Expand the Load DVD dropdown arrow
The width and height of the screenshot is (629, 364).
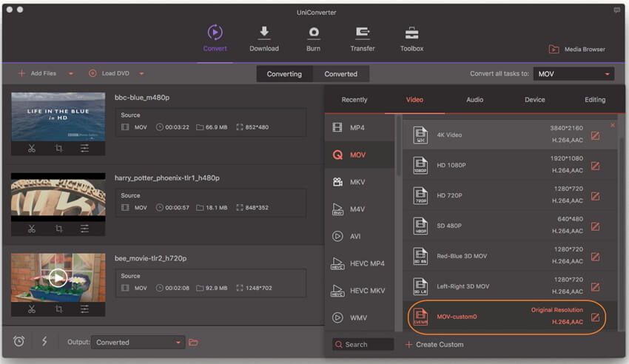point(141,74)
